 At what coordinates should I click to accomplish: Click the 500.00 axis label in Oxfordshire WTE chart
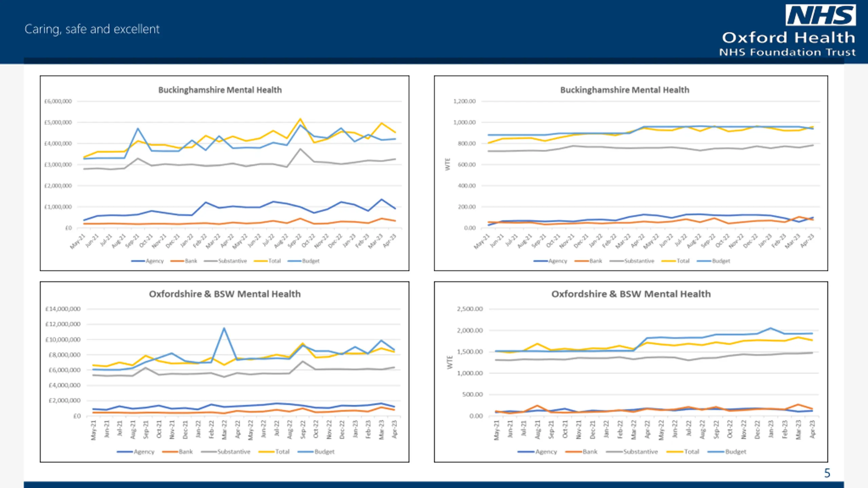tap(472, 394)
